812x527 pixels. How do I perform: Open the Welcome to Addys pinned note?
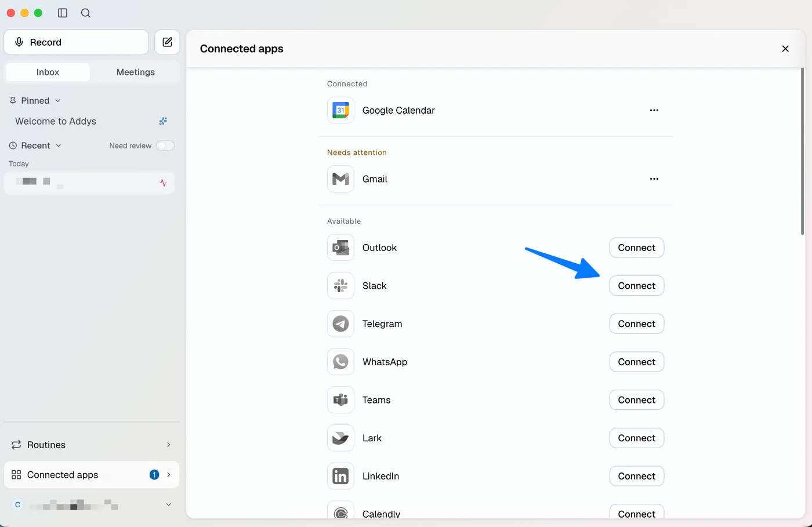[x=89, y=121]
